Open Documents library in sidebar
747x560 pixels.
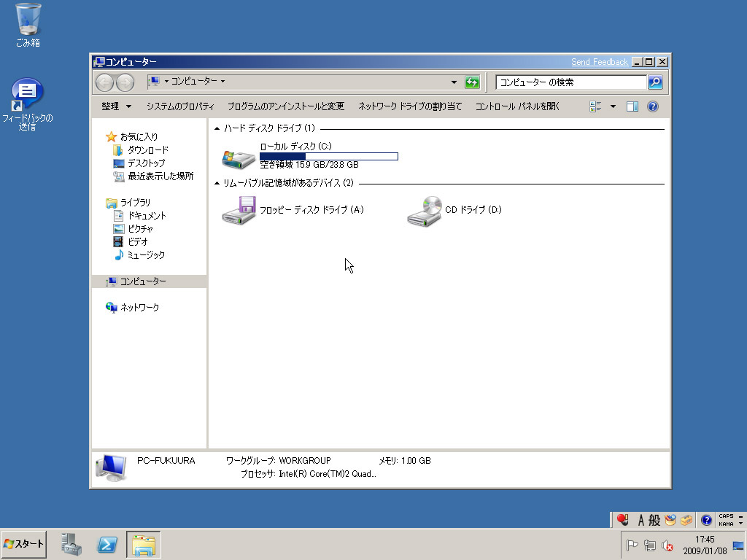pyautogui.click(x=140, y=216)
